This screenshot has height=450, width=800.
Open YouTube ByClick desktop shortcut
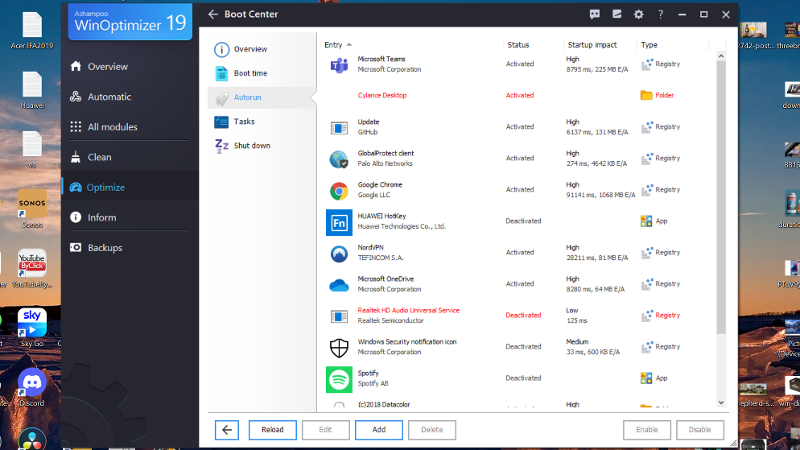click(32, 268)
